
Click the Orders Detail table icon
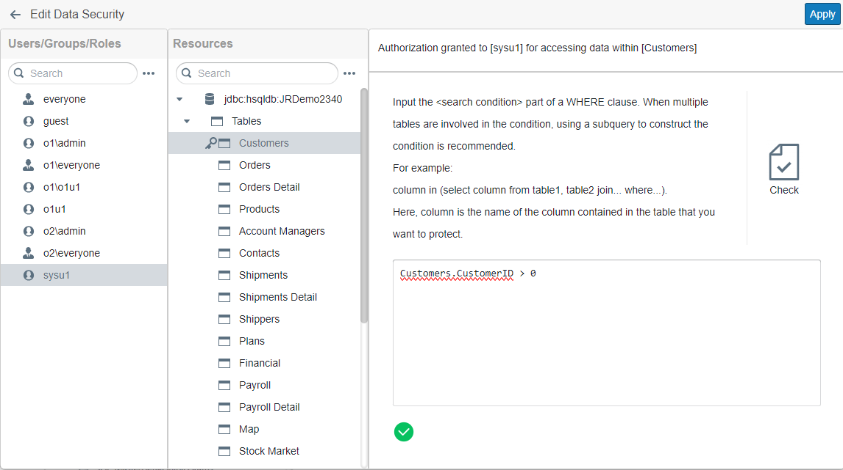[x=224, y=187]
